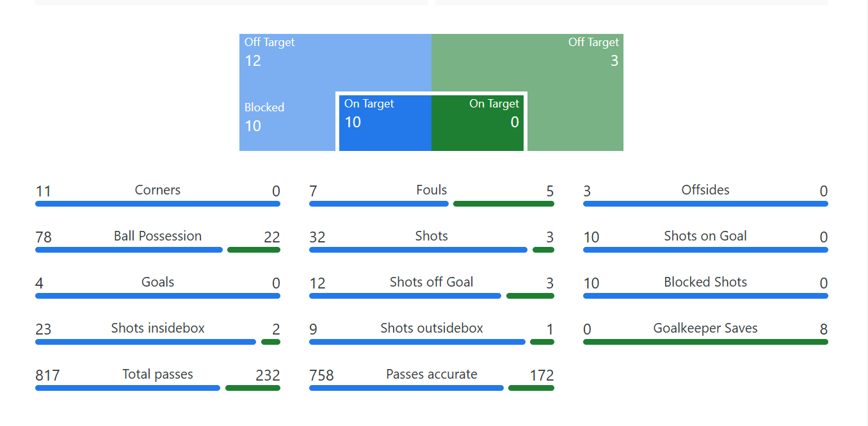This screenshot has height=426, width=868.
Task: Click the dark green On Target box
Action: tap(478, 123)
